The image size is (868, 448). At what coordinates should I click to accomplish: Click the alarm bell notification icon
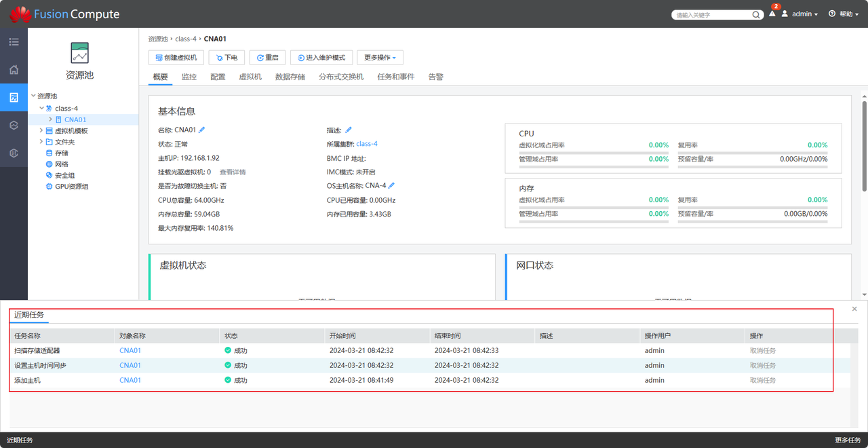[x=772, y=14]
